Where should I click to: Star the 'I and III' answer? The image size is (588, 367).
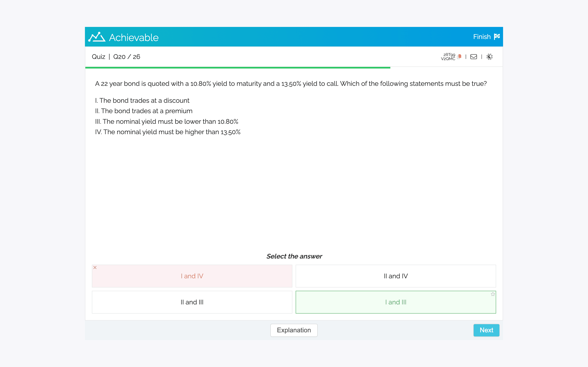(x=493, y=294)
